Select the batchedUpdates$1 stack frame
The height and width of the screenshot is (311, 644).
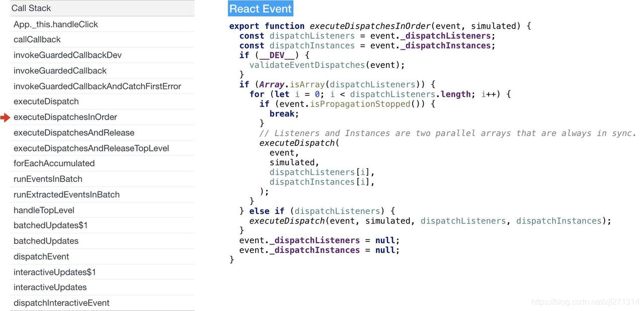coord(102,225)
